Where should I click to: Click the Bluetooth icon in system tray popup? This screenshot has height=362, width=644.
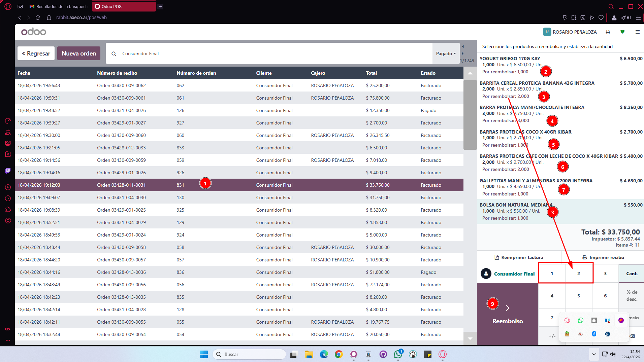(x=594, y=334)
